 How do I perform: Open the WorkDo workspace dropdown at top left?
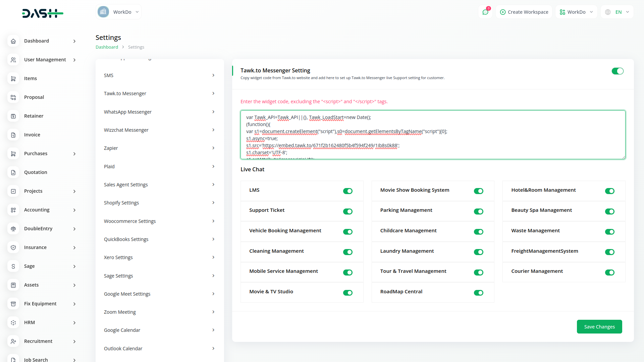click(x=118, y=12)
